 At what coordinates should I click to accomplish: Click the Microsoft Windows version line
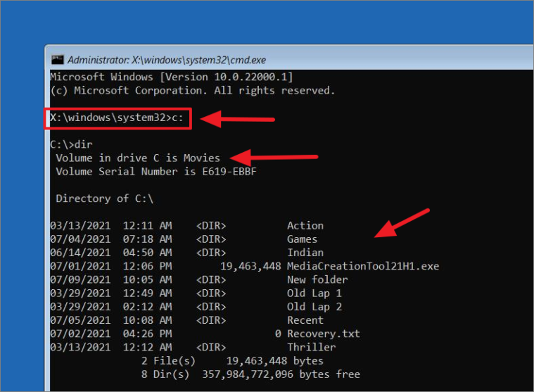click(171, 77)
